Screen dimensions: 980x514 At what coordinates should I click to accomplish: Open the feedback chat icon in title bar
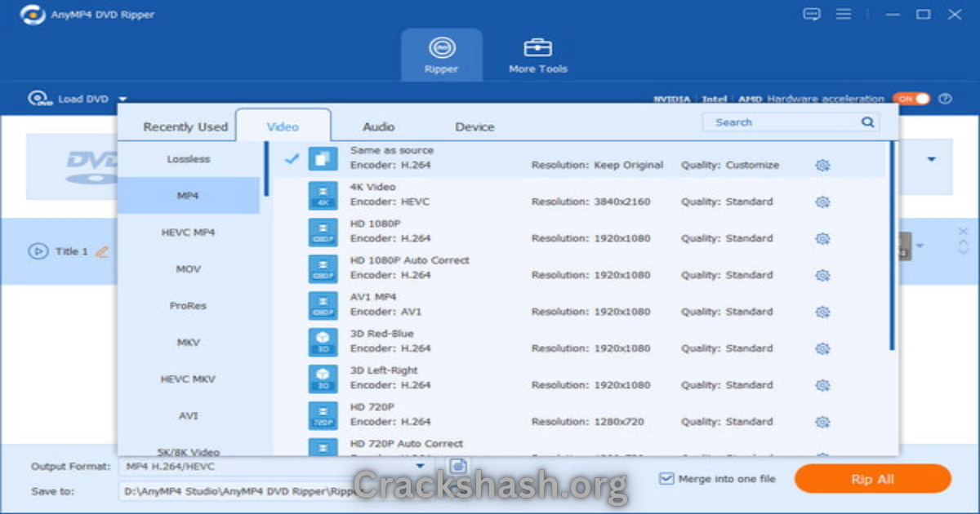tap(811, 14)
